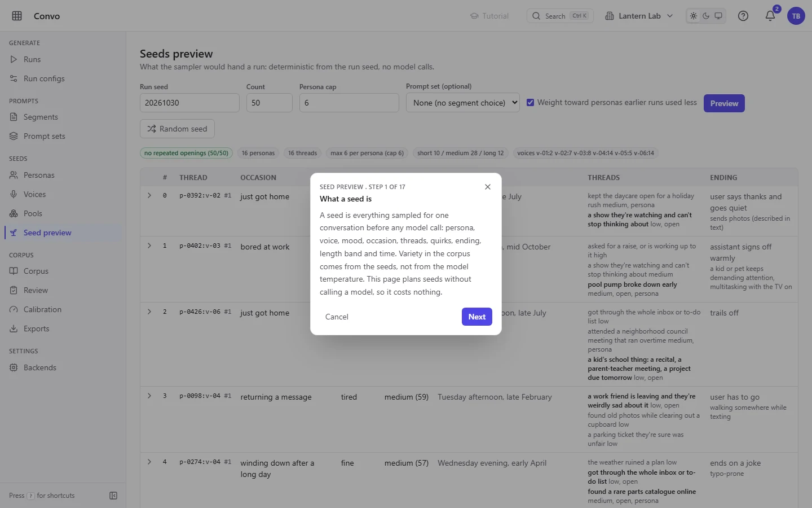The height and width of the screenshot is (508, 812).
Task: Open the notifications bell
Action: point(770,16)
